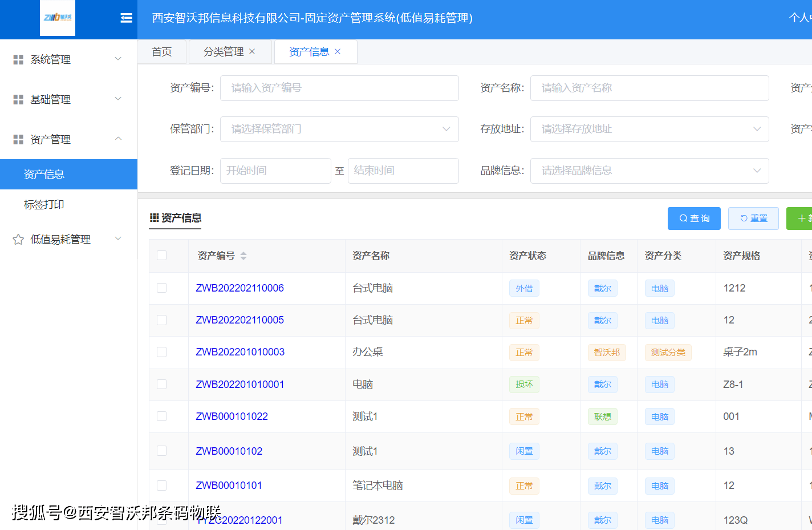Click the 重置 reset button

[753, 219]
